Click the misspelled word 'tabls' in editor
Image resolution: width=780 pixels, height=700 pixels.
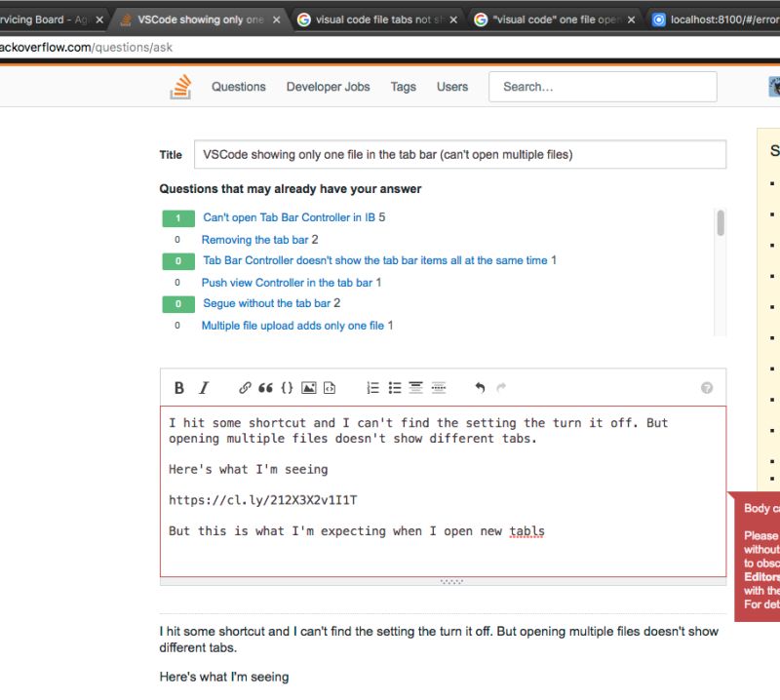pyautogui.click(x=526, y=531)
